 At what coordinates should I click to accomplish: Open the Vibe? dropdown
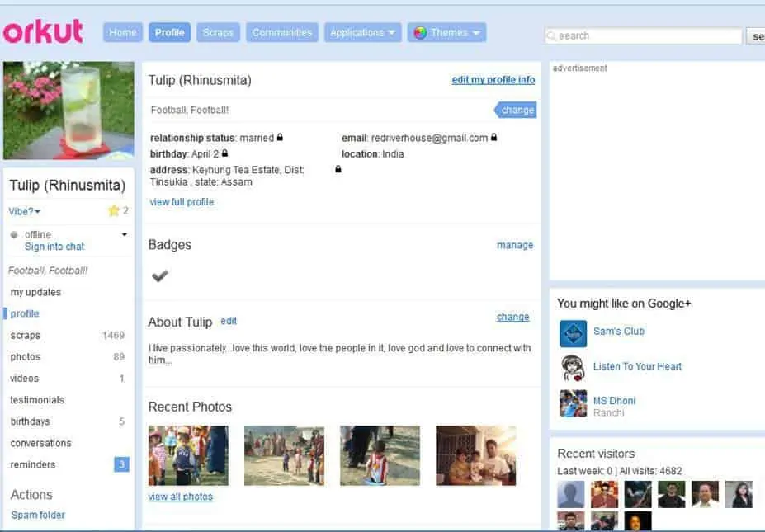click(25, 212)
